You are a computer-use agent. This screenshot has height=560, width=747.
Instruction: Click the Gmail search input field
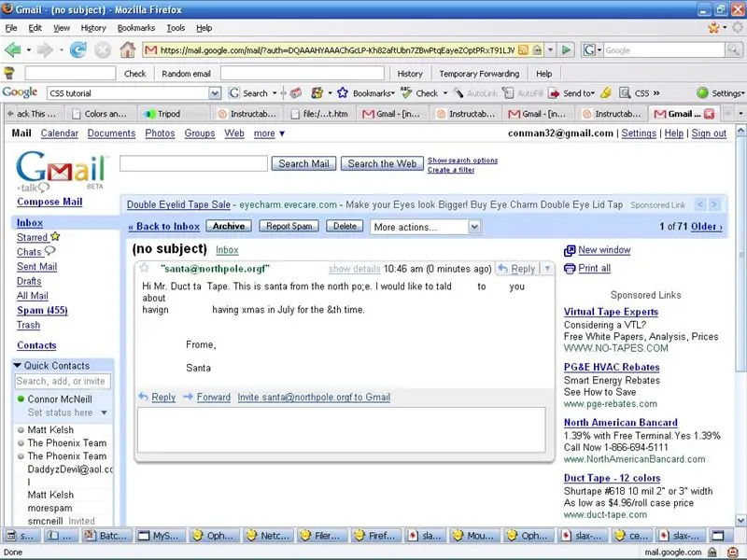(x=193, y=163)
